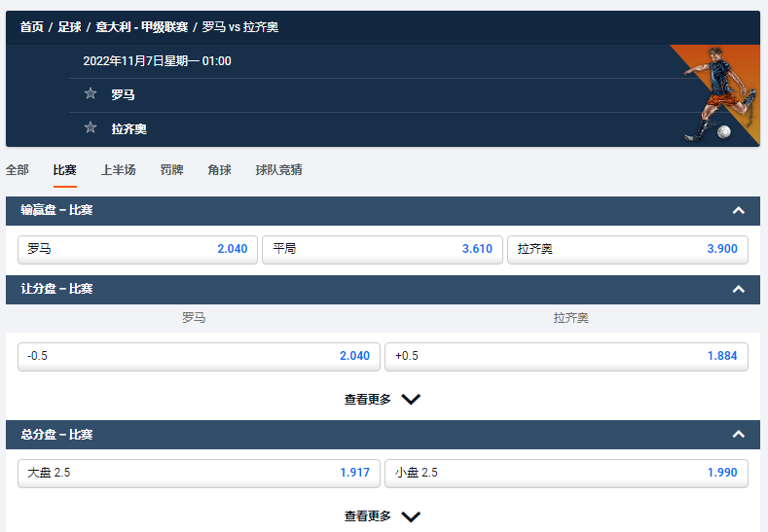Image resolution: width=768 pixels, height=532 pixels.
Task: Navigate to 首页 breadcrumb link
Action: pyautogui.click(x=32, y=27)
